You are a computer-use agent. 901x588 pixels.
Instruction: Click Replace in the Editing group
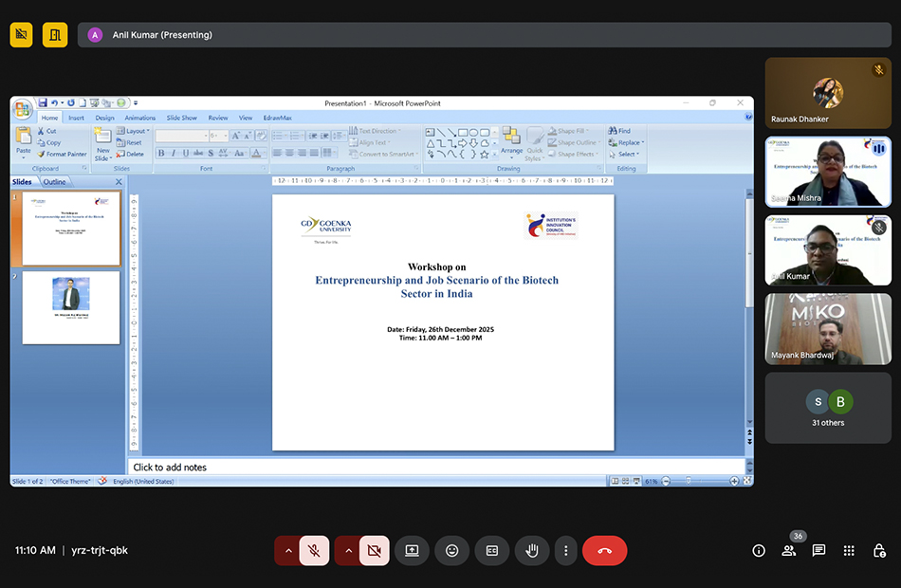[626, 142]
